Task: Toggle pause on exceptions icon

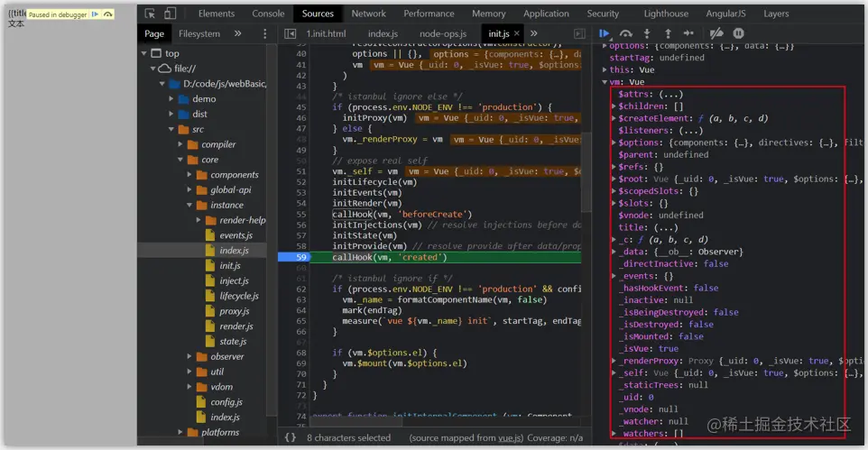Action: (738, 33)
